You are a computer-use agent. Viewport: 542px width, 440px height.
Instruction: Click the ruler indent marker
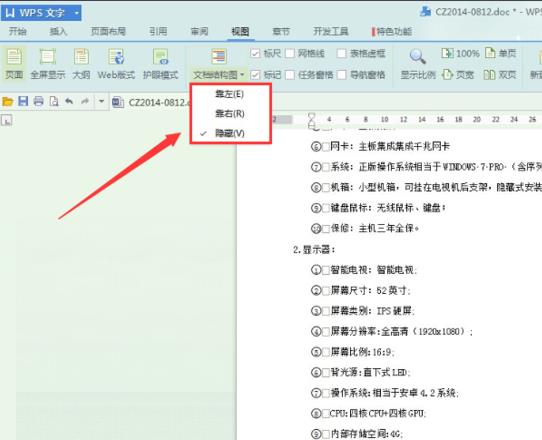(x=312, y=120)
